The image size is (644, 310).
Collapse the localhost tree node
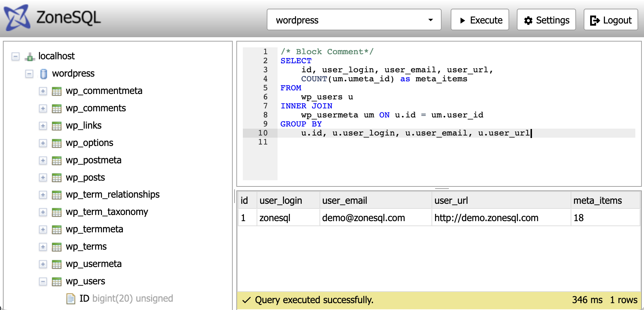16,56
